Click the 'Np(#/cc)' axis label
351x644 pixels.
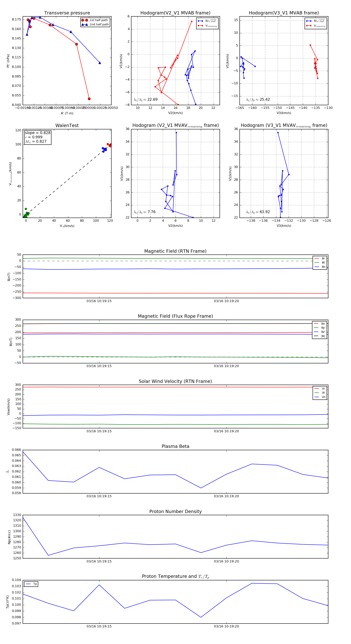pyautogui.click(x=9, y=537)
